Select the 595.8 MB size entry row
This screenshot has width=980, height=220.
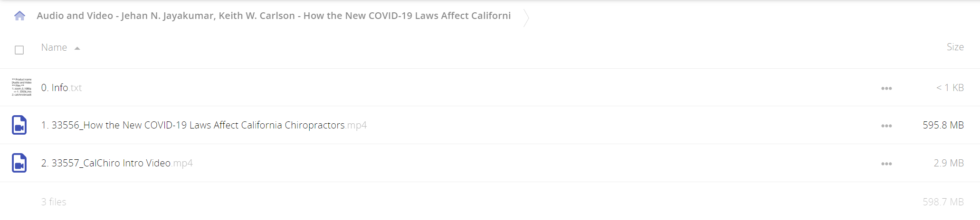tap(490, 125)
